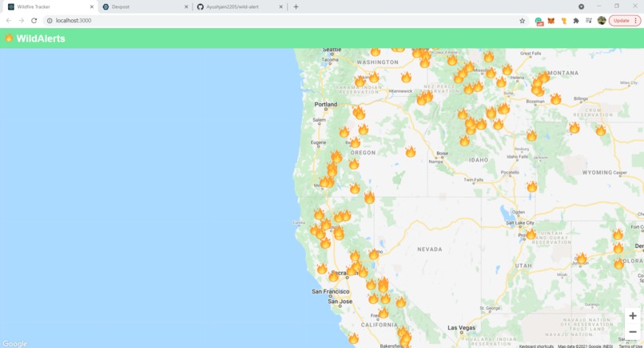Click fire marker at Grand Junction
The width and height of the screenshot is (644, 348).
582,258
